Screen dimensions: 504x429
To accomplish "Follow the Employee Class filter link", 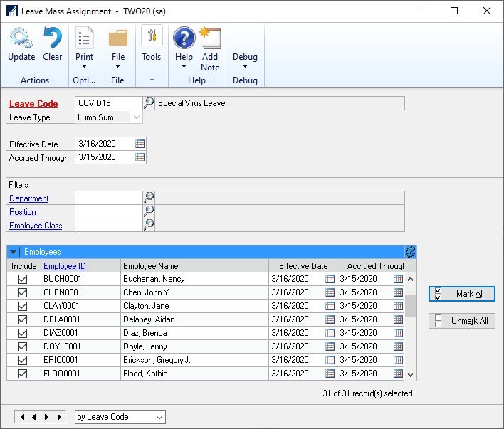I will pyautogui.click(x=36, y=226).
